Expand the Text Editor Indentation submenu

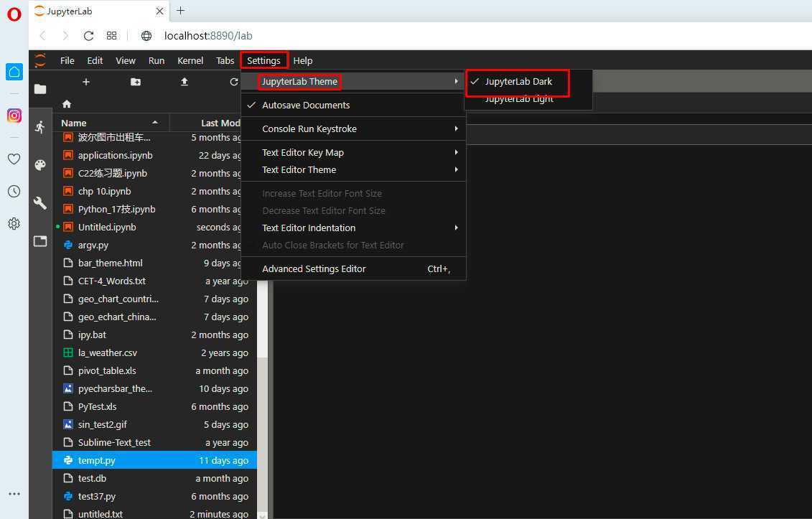pos(353,228)
